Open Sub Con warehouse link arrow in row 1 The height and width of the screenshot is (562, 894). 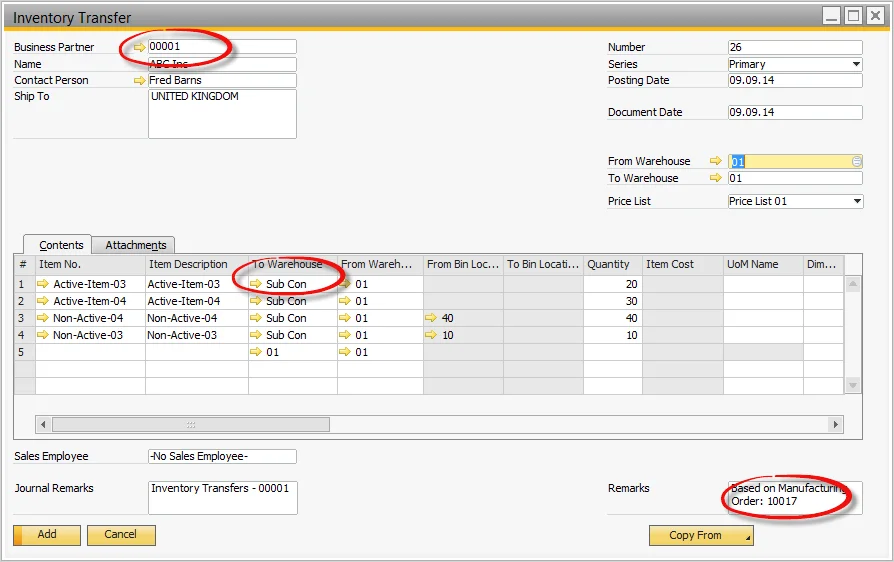tap(256, 284)
